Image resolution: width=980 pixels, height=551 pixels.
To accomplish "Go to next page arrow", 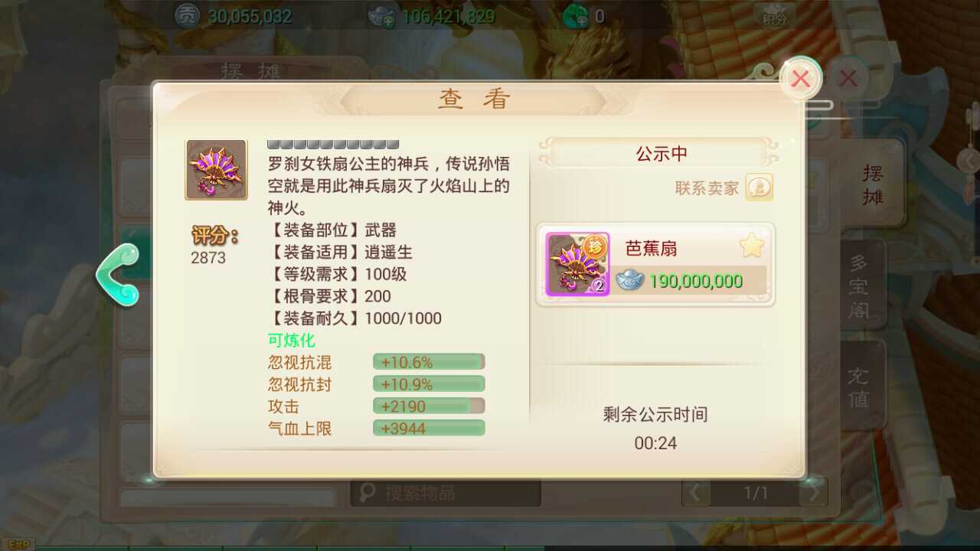I will [x=813, y=493].
